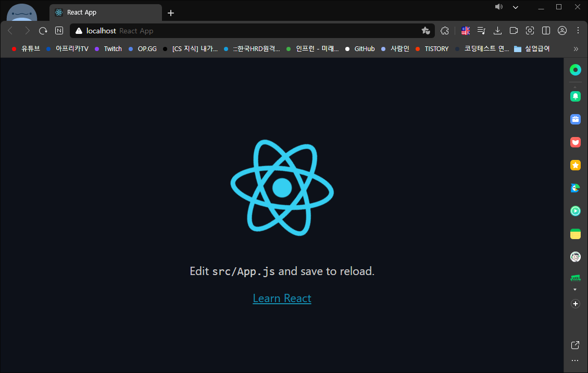Mute audio via the titlebar speaker icon

[x=499, y=7]
